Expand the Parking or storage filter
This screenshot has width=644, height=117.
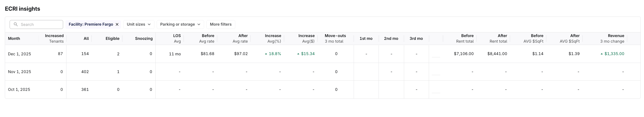[180, 24]
